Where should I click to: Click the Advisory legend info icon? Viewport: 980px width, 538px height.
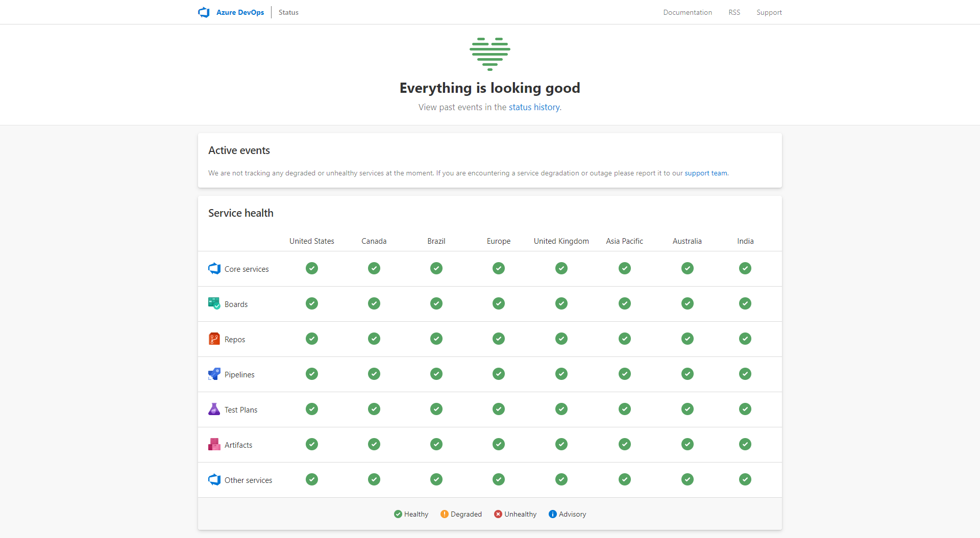point(553,514)
